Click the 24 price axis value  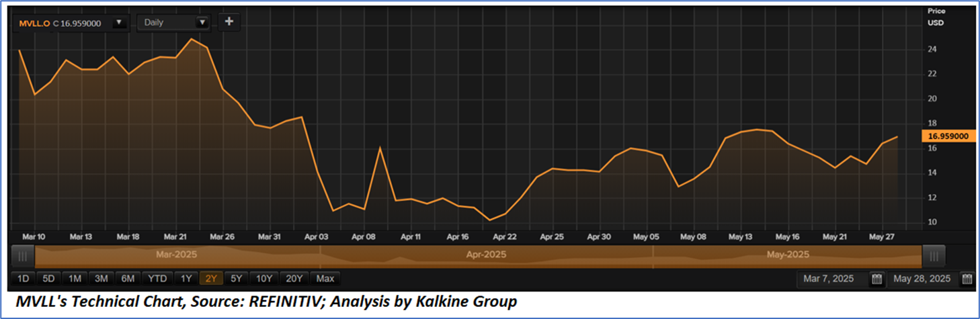(x=932, y=49)
